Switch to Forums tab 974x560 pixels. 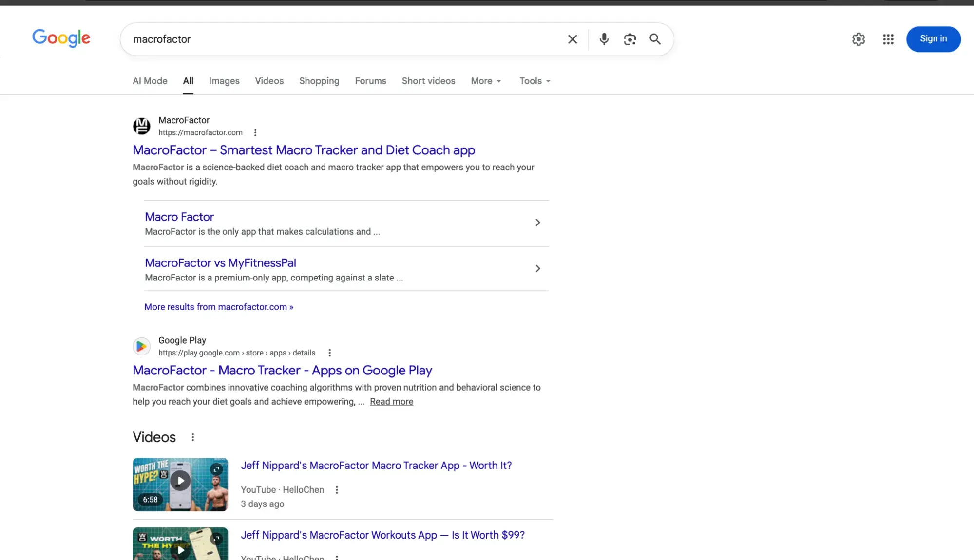click(370, 81)
